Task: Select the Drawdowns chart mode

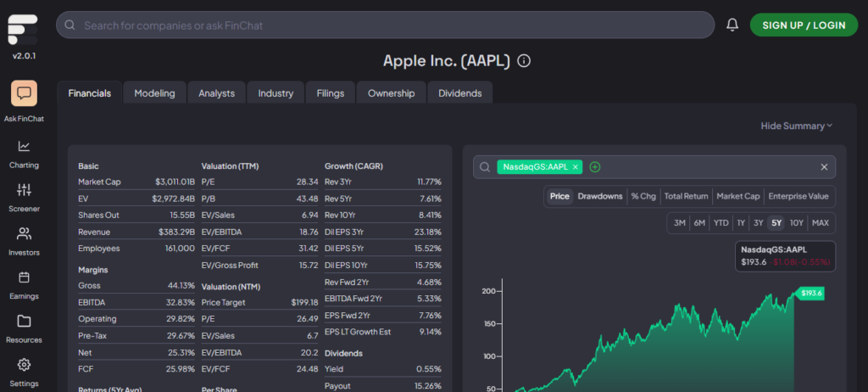Action: click(x=598, y=197)
